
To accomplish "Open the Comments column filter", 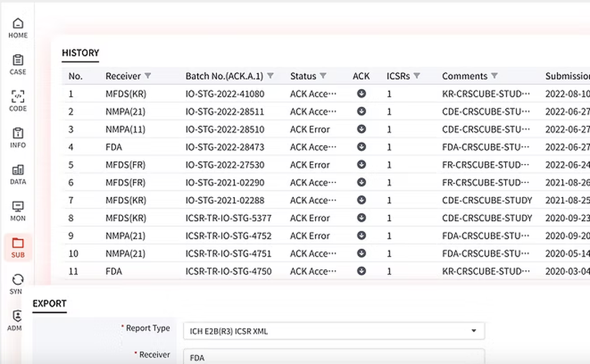I will click(x=494, y=76).
